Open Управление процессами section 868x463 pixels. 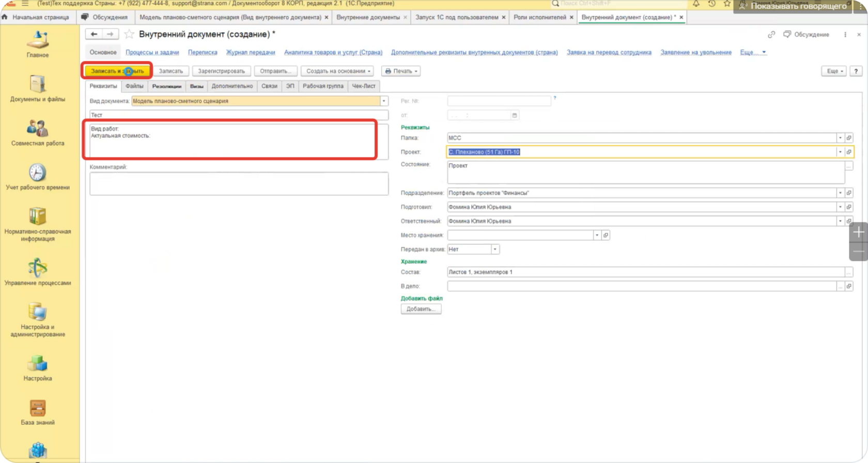38,272
